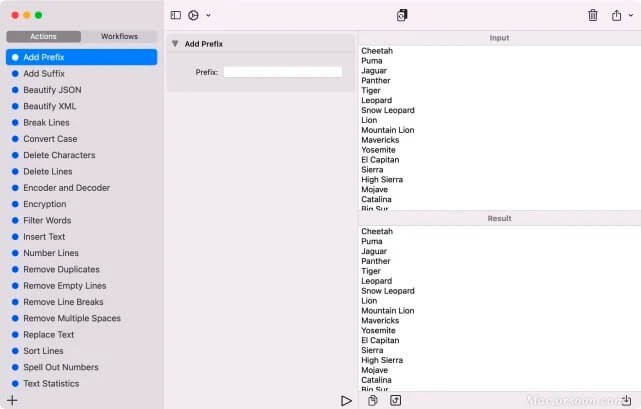Open the chevron next to share icon

pyautogui.click(x=631, y=15)
